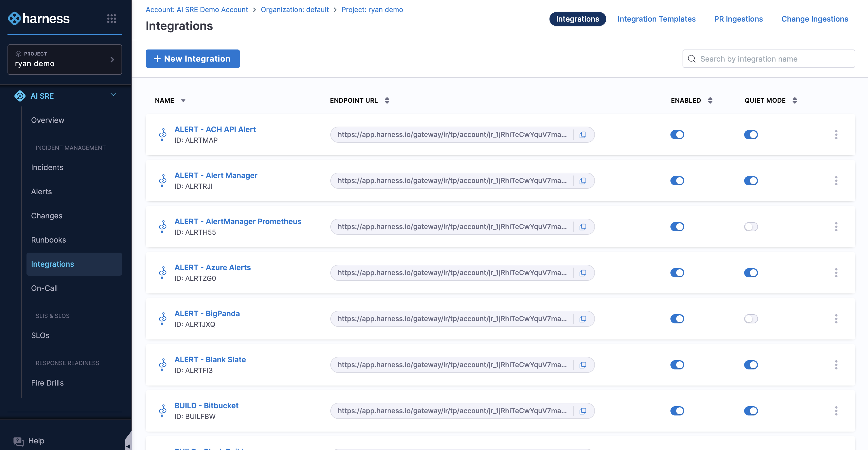Enable quiet mode for ALERT - BigPanda
This screenshot has width=868, height=450.
751,319
